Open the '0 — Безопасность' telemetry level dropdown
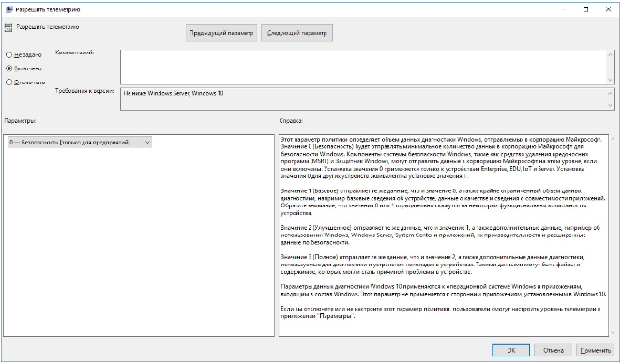This screenshot has width=622, height=364. point(80,142)
